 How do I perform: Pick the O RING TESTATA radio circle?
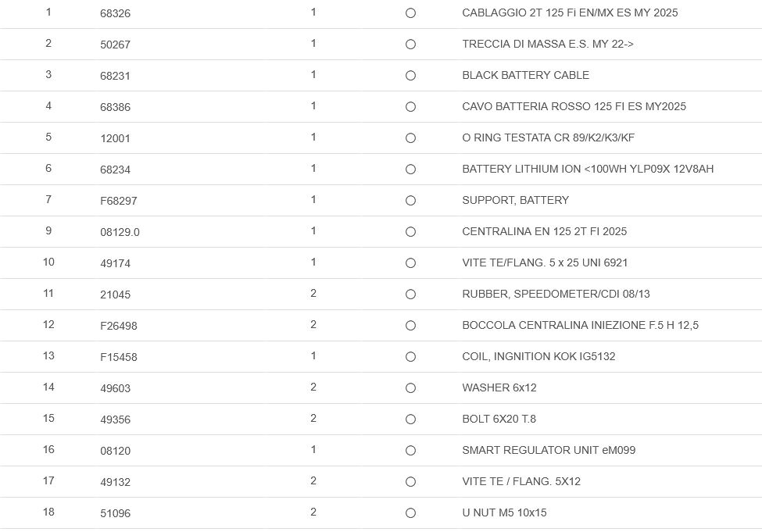pos(410,138)
